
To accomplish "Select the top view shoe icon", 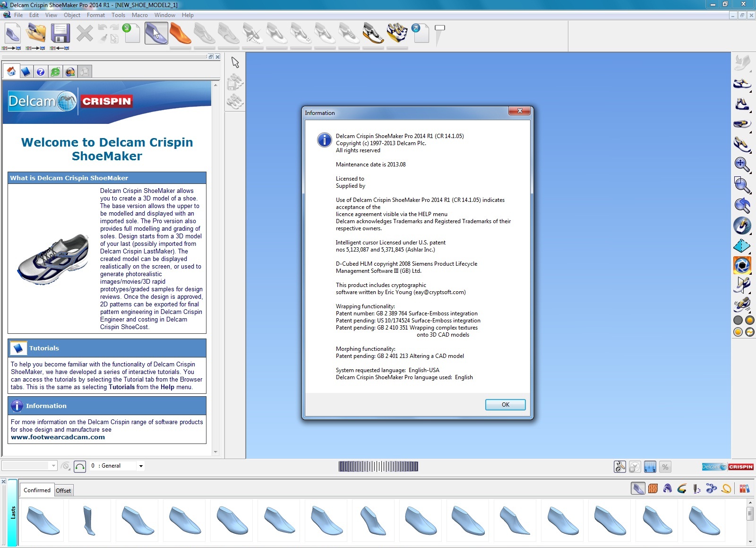I will 742,124.
